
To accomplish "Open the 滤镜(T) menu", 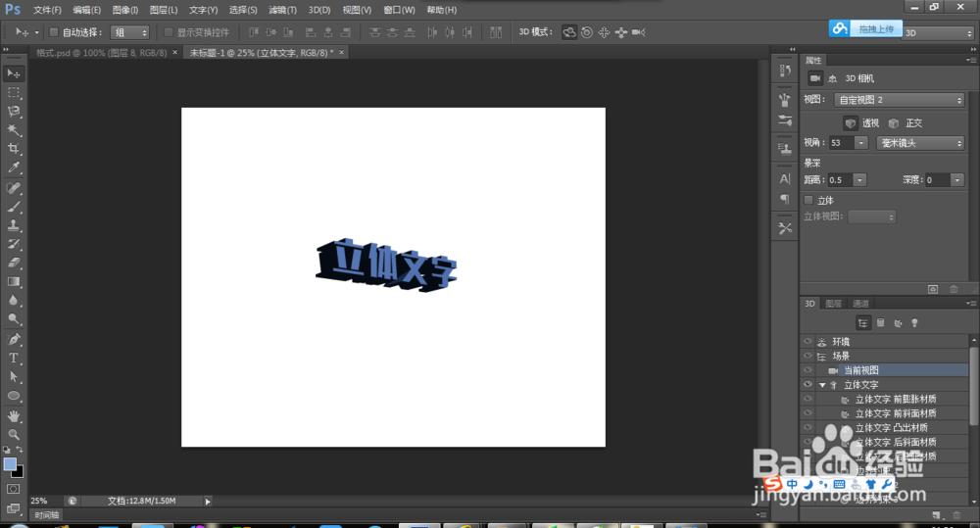I will point(282,10).
